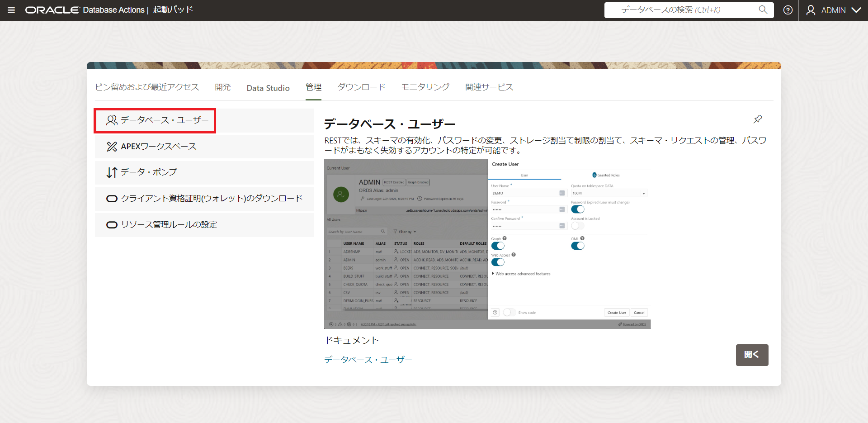Image resolution: width=868 pixels, height=423 pixels.
Task: Pin the Database Users card
Action: (758, 119)
